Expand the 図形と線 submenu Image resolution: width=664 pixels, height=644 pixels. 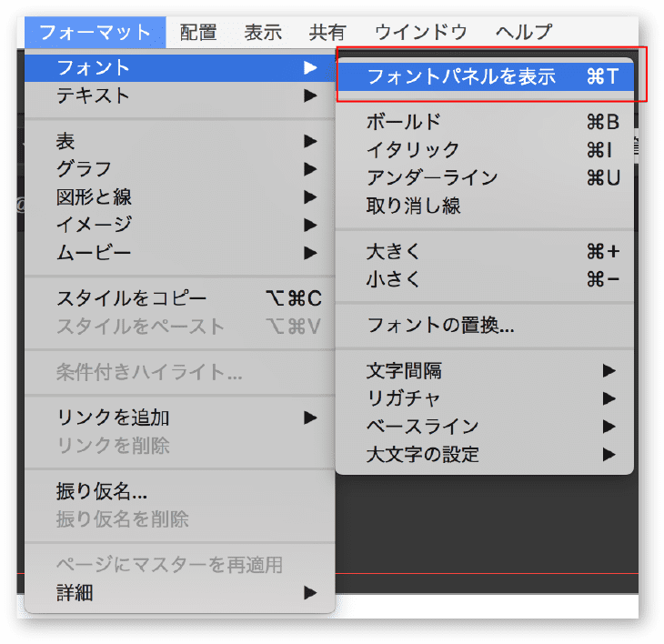pyautogui.click(x=180, y=196)
